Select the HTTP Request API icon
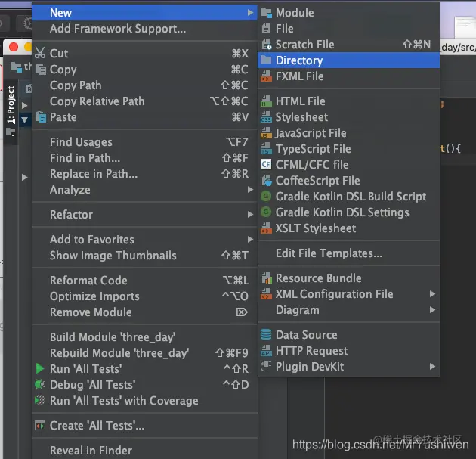 click(x=266, y=351)
